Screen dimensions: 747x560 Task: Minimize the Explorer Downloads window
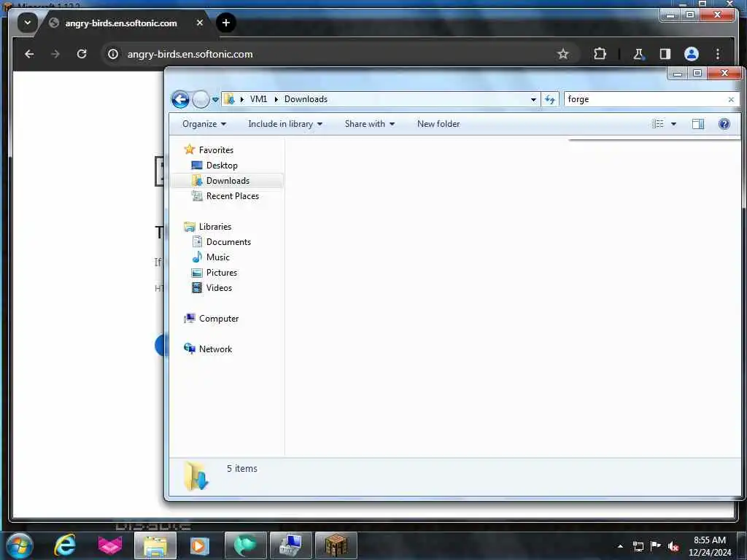678,73
